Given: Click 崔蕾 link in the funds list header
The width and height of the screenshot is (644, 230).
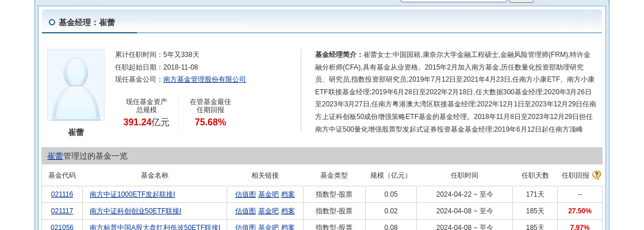Looking at the screenshot, I should coord(55,156).
